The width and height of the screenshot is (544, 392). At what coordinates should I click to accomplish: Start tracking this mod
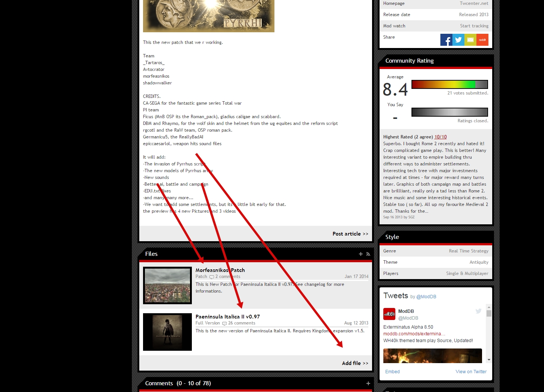tap(474, 26)
